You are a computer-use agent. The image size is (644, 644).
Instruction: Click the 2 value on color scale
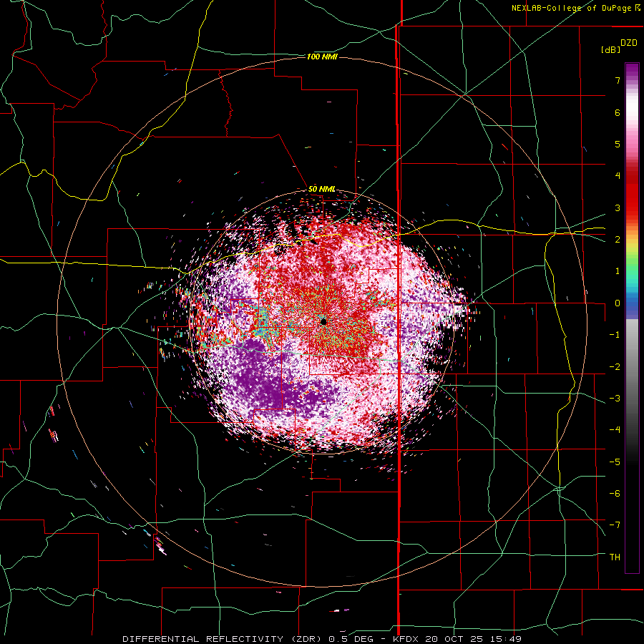click(x=618, y=240)
